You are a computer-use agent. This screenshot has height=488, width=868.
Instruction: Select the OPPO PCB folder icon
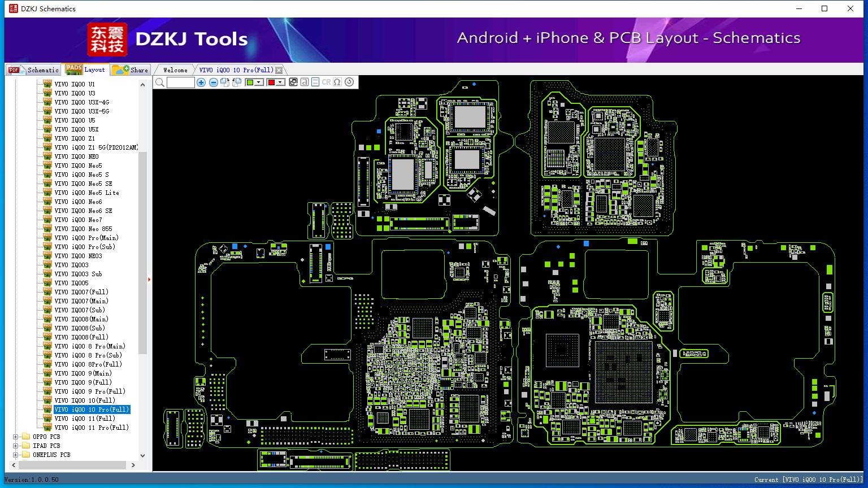(x=26, y=437)
